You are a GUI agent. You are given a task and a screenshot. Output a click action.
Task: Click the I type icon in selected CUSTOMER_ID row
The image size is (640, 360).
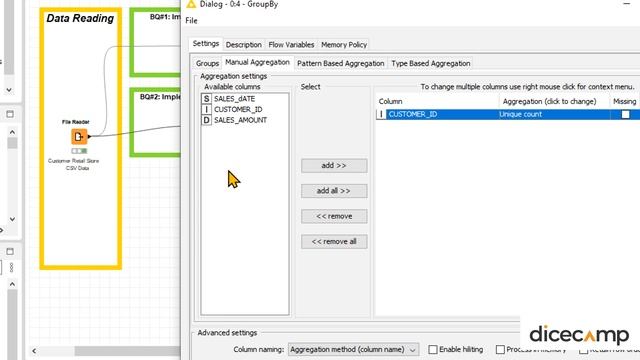pos(381,114)
